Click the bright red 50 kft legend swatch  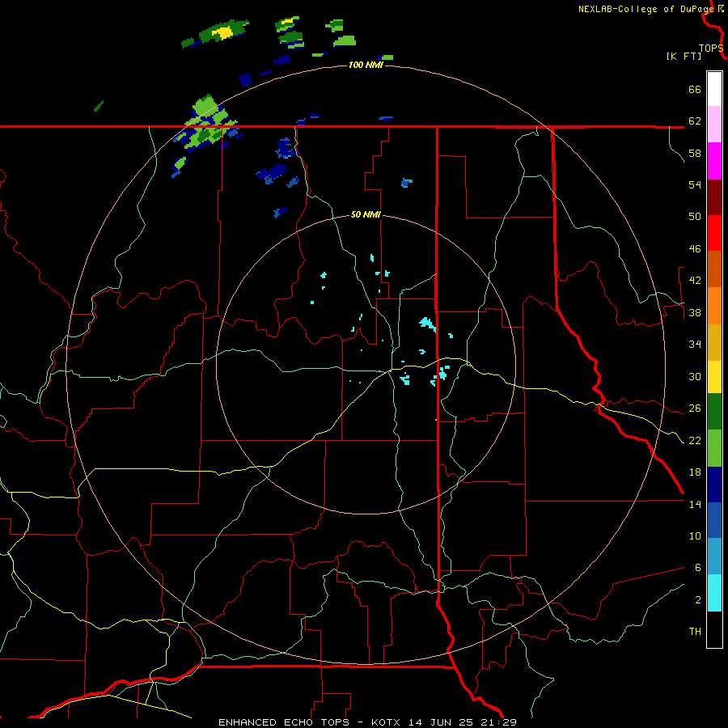tap(714, 233)
